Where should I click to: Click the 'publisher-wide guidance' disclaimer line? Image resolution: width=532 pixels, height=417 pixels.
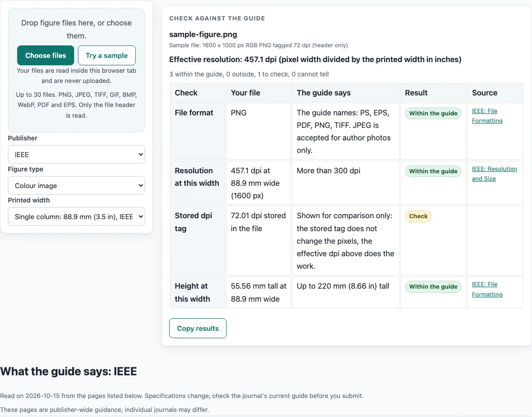tap(105, 410)
